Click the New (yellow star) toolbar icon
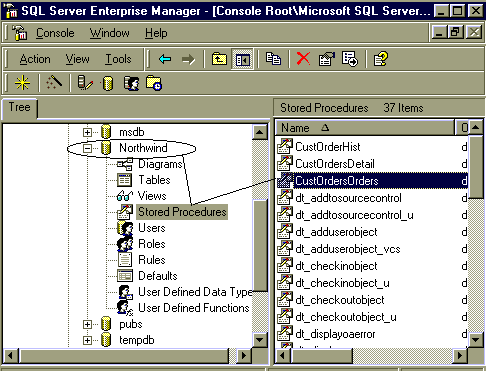The height and width of the screenshot is (371, 486). 22,83
